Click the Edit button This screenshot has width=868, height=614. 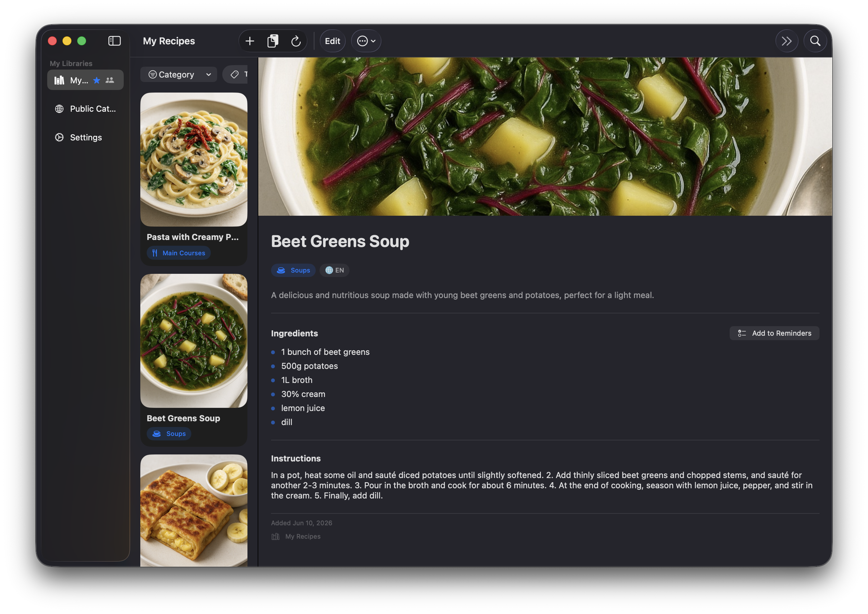(332, 41)
